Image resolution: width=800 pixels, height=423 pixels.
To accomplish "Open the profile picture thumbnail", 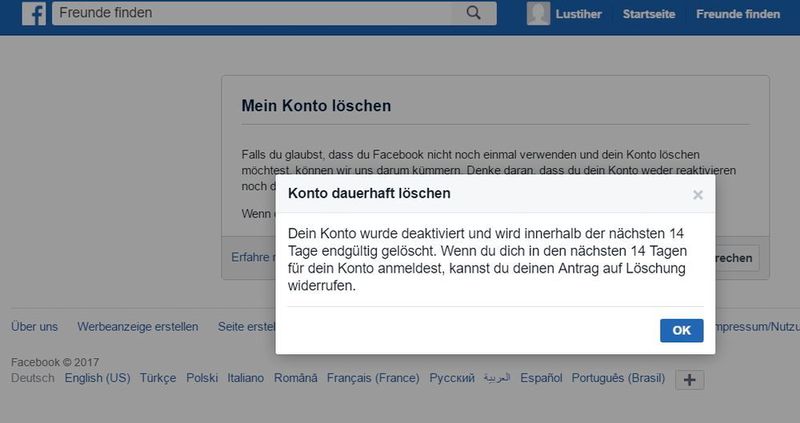I will 538,14.
